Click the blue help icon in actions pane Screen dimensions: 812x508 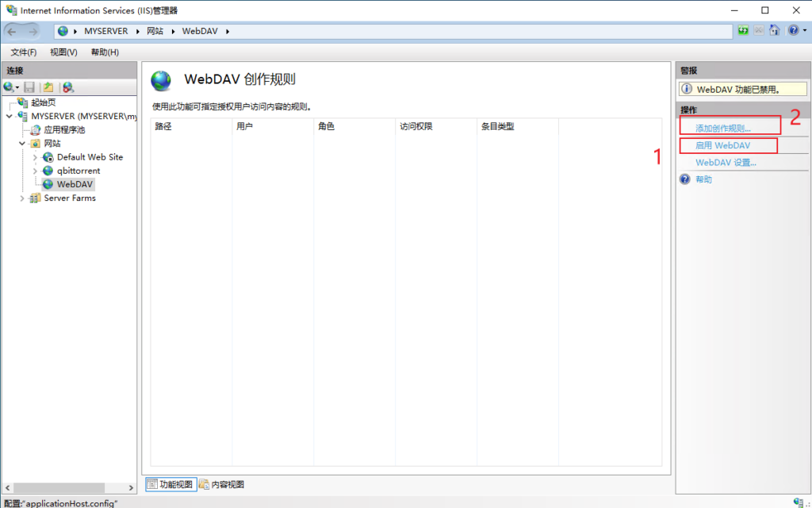[x=684, y=179]
